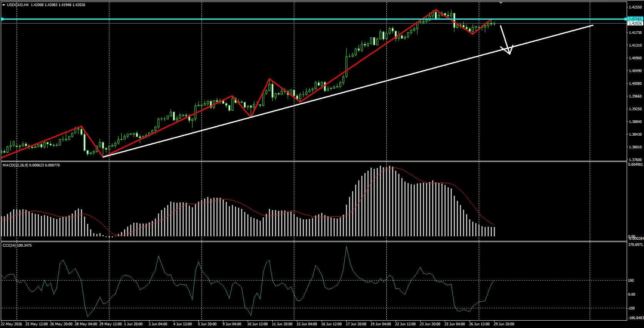This screenshot has width=644, height=328.
Task: Click 1.38010 on the price axis
Action: 635,147
